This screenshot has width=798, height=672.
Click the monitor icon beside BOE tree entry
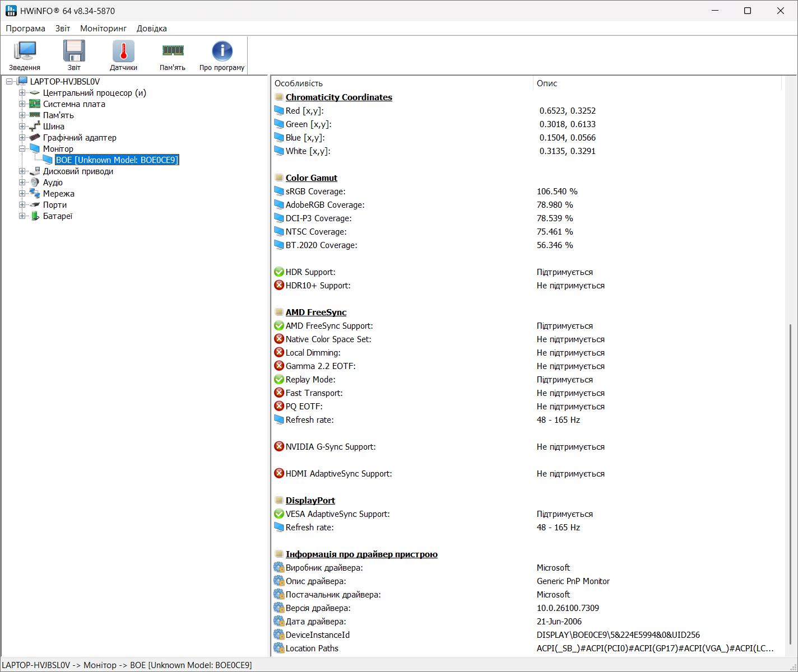click(48, 160)
